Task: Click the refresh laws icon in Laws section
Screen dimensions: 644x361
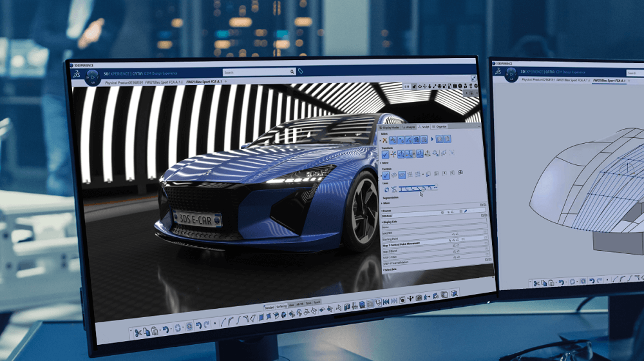Action: pos(386,190)
